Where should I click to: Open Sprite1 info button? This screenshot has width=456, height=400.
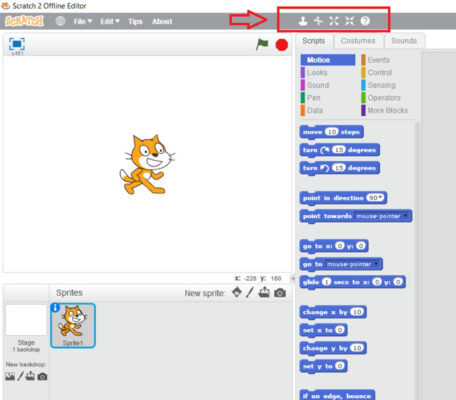[x=55, y=308]
